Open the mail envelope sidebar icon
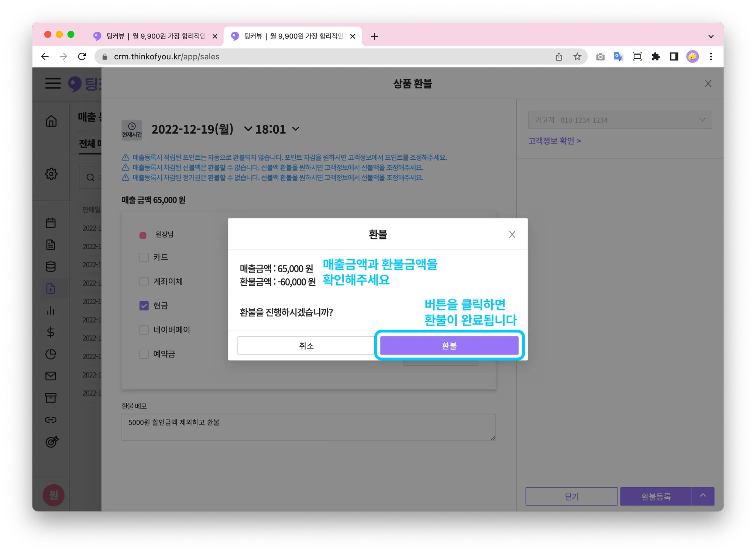This screenshot has height=554, width=756. click(x=51, y=376)
